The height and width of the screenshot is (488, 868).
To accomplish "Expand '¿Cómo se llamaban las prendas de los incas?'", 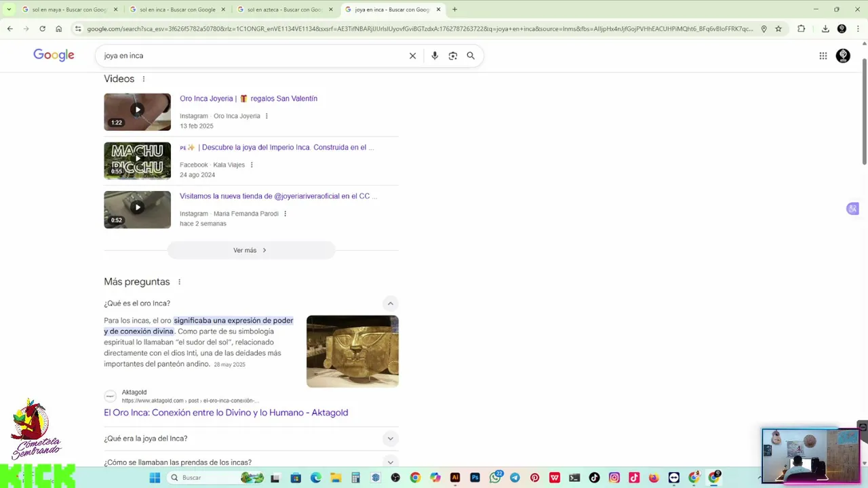I will (x=390, y=462).
